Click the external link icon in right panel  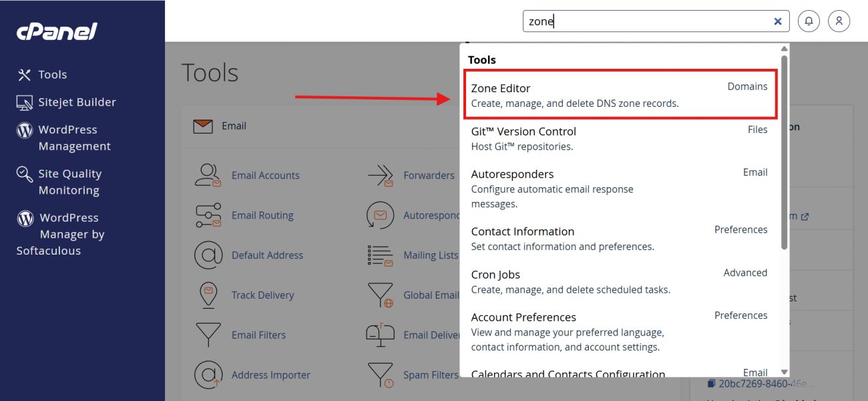(805, 217)
